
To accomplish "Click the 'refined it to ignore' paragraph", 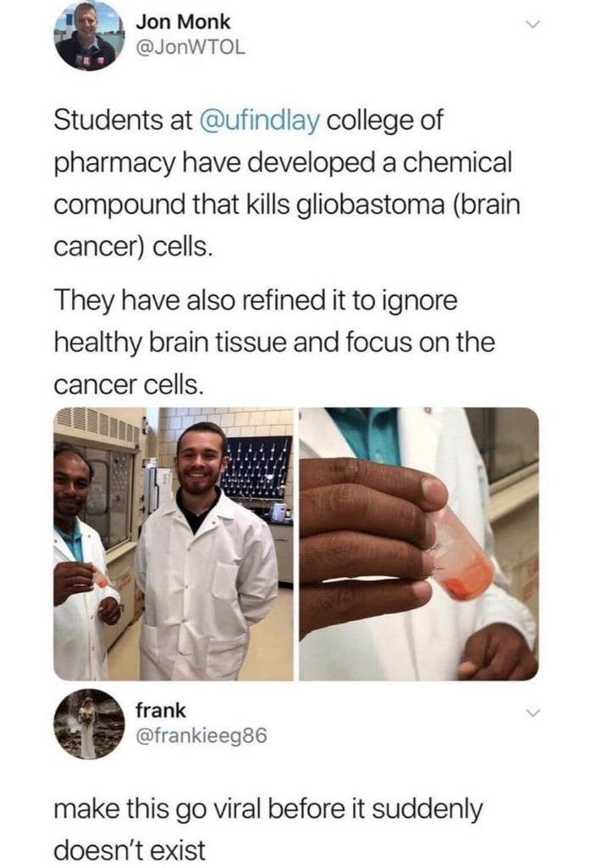I will (x=274, y=343).
